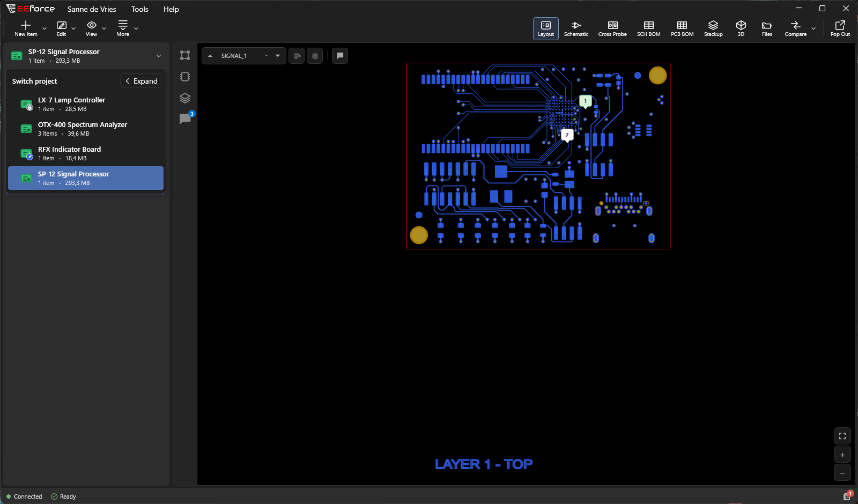The image size is (858, 504).
Task: Show the Stackup view
Action: 713,28
